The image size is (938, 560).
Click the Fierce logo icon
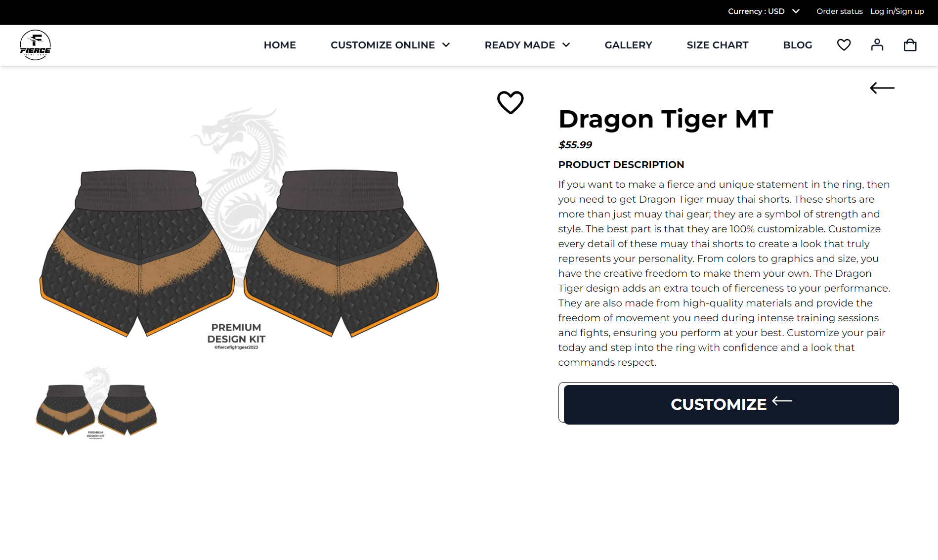point(35,45)
